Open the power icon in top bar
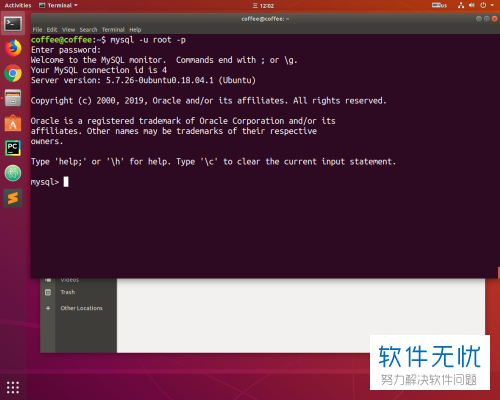 click(x=483, y=5)
